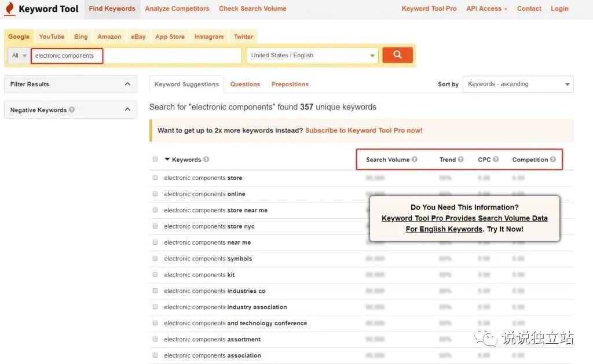Switch to the App Store tab
This screenshot has width=593, height=364.
[170, 36]
